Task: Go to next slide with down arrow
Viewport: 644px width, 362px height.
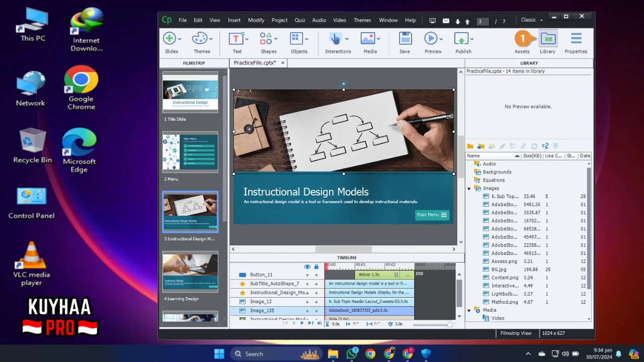Action: [x=458, y=21]
